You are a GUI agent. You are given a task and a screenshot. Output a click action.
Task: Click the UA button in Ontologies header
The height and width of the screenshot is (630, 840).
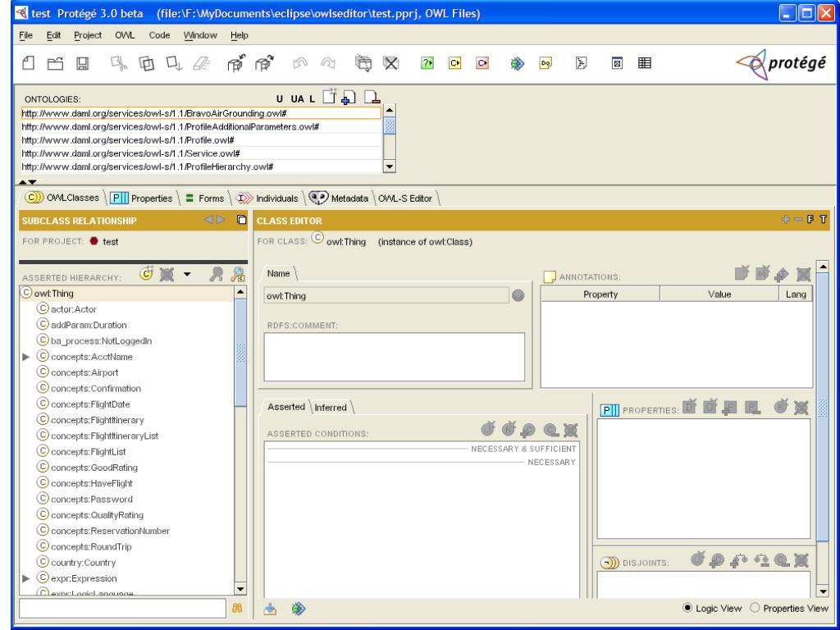(297, 98)
